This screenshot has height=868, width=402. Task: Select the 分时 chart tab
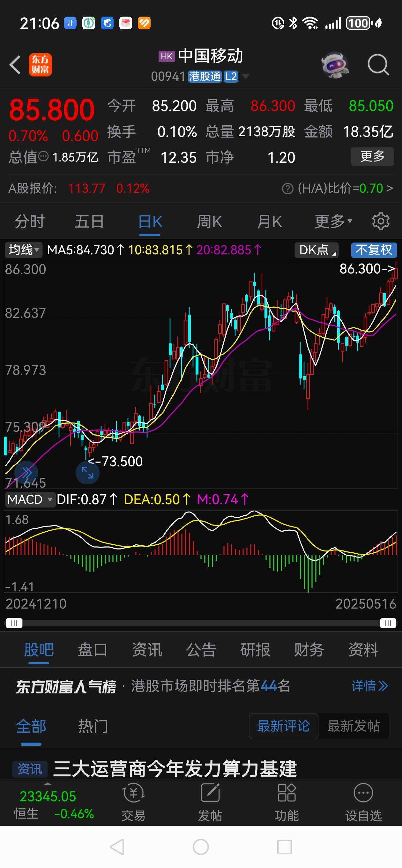(x=30, y=221)
